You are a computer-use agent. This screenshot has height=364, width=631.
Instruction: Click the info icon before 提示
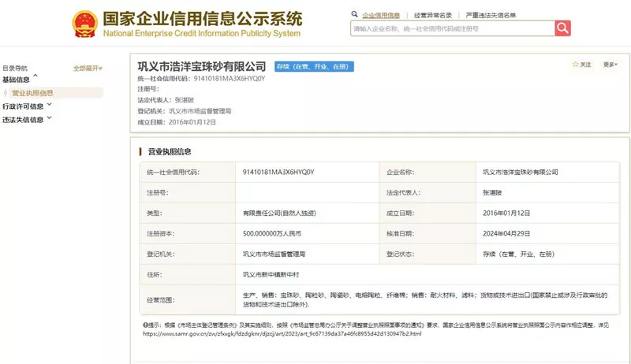[145, 325]
